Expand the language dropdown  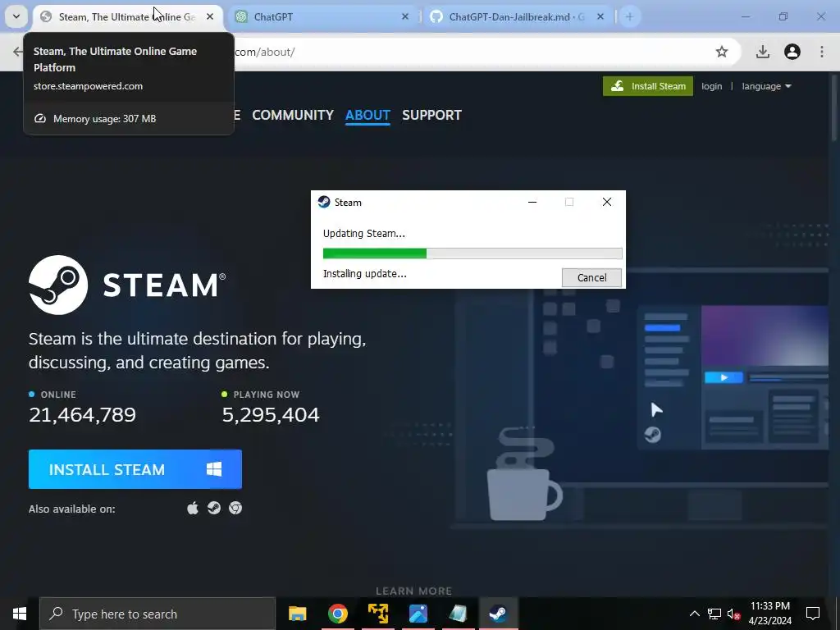click(766, 86)
